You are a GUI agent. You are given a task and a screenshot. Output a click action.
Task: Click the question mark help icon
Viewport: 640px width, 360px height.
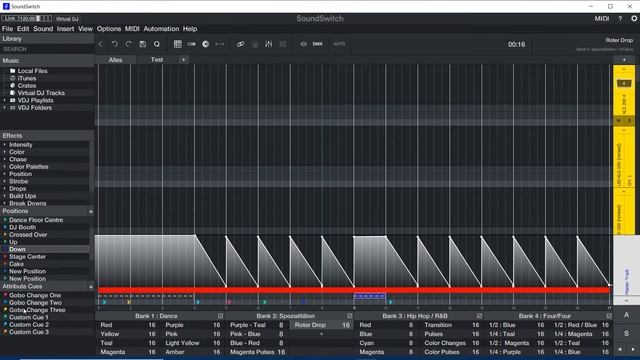tap(620, 18)
